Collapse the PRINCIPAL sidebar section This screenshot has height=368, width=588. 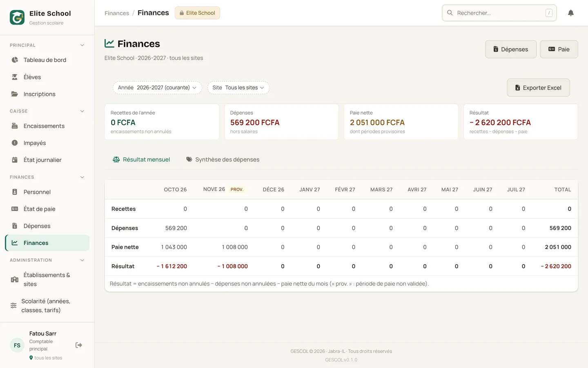(x=82, y=45)
